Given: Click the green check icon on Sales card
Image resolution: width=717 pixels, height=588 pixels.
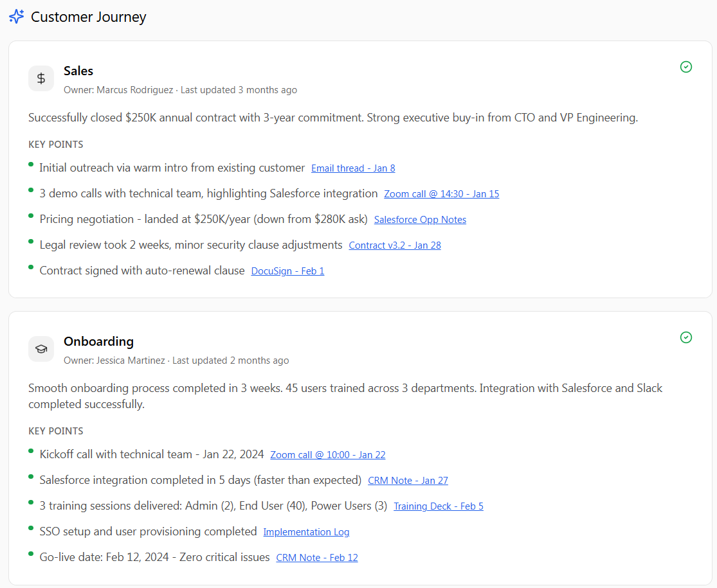Looking at the screenshot, I should (x=686, y=67).
